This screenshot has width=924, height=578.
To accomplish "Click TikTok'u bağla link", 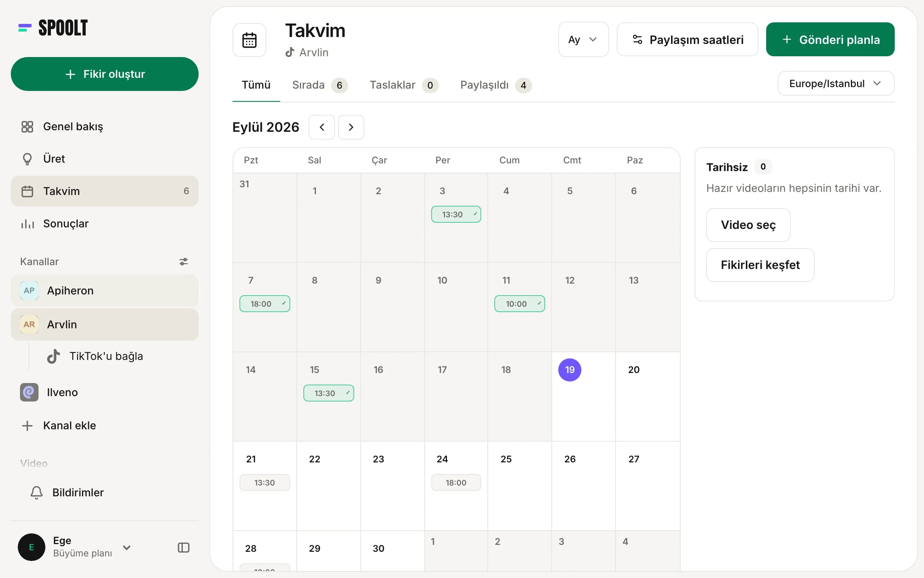I will click(106, 356).
